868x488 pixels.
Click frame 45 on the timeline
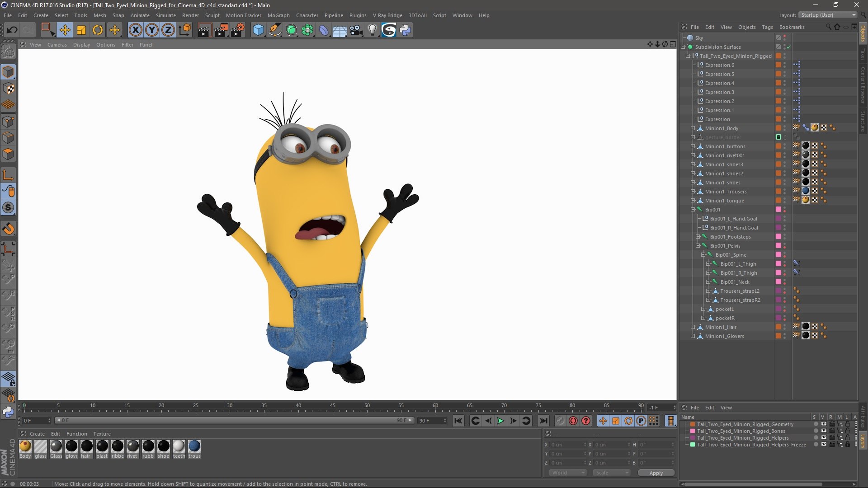[x=333, y=407]
